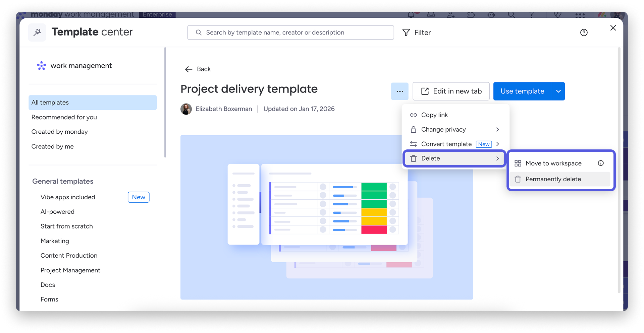Select Move to workspace option
This screenshot has width=644, height=333.
[x=553, y=163]
